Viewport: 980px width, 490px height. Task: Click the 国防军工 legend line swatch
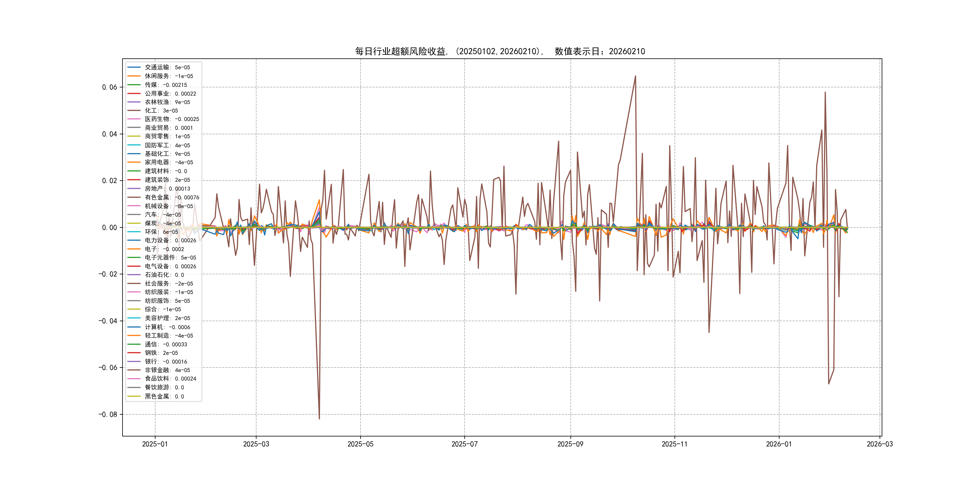coord(134,145)
